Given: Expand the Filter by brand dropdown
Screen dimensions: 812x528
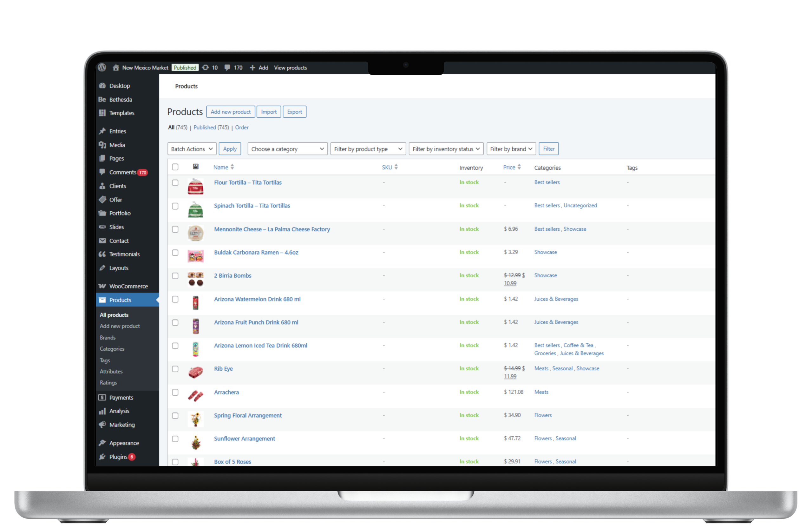Looking at the screenshot, I should click(511, 149).
